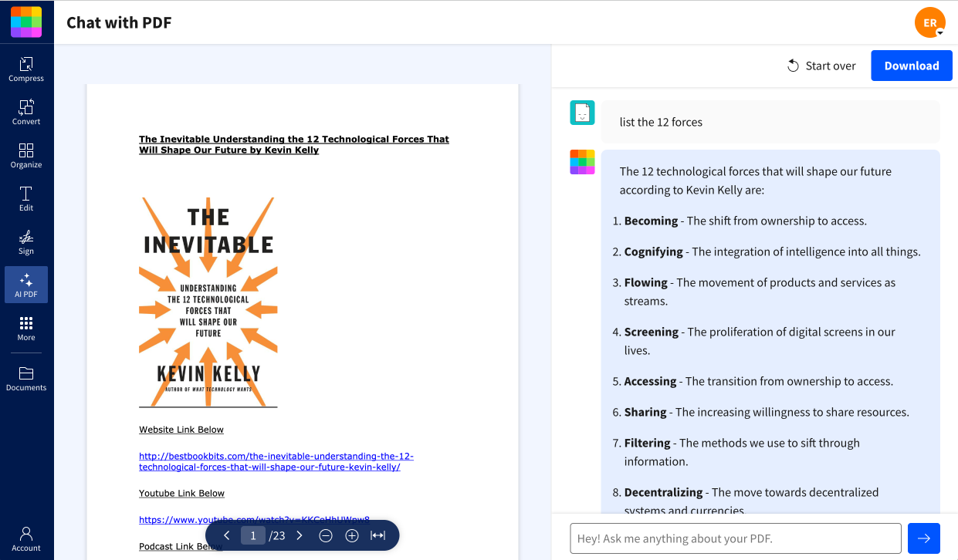Click 'Website Link Below' text

point(181,430)
